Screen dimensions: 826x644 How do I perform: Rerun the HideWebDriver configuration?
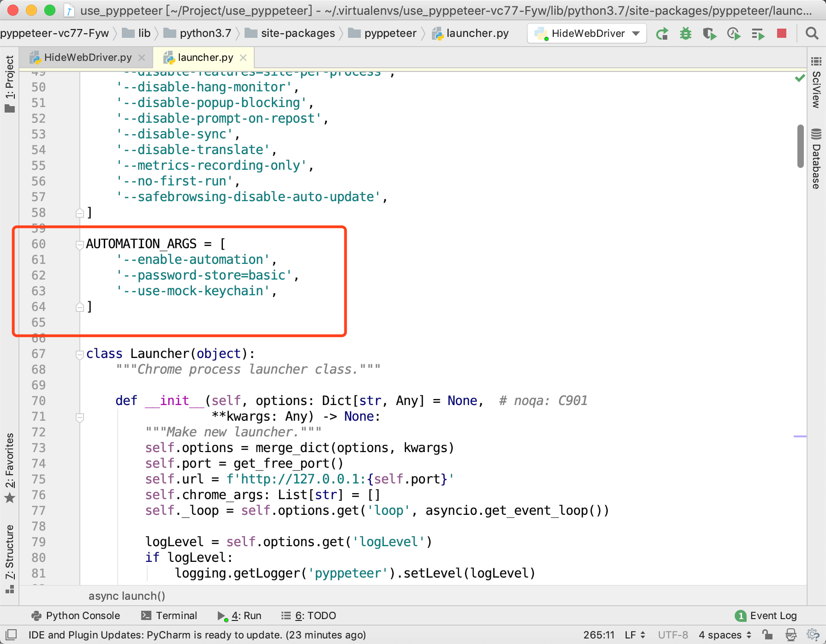(662, 34)
